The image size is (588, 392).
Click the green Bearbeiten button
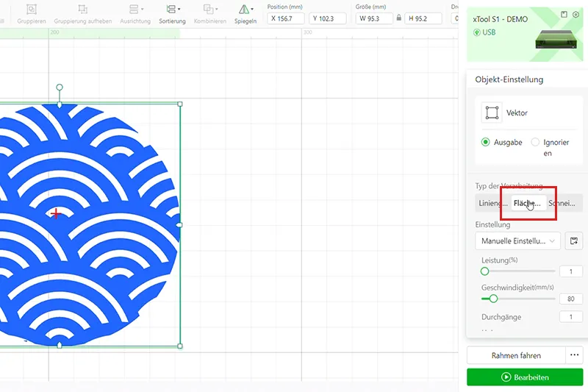[525, 377]
